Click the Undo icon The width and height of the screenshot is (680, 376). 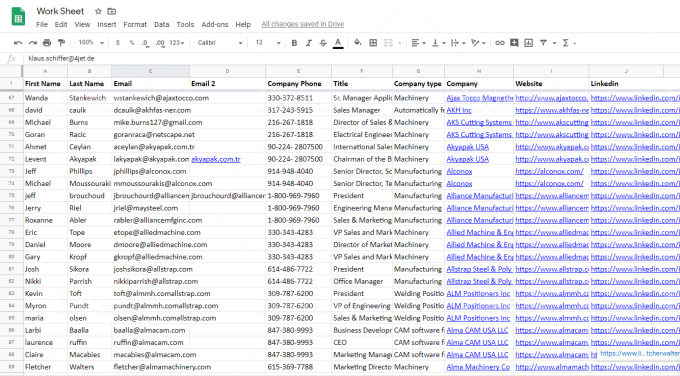pos(18,43)
